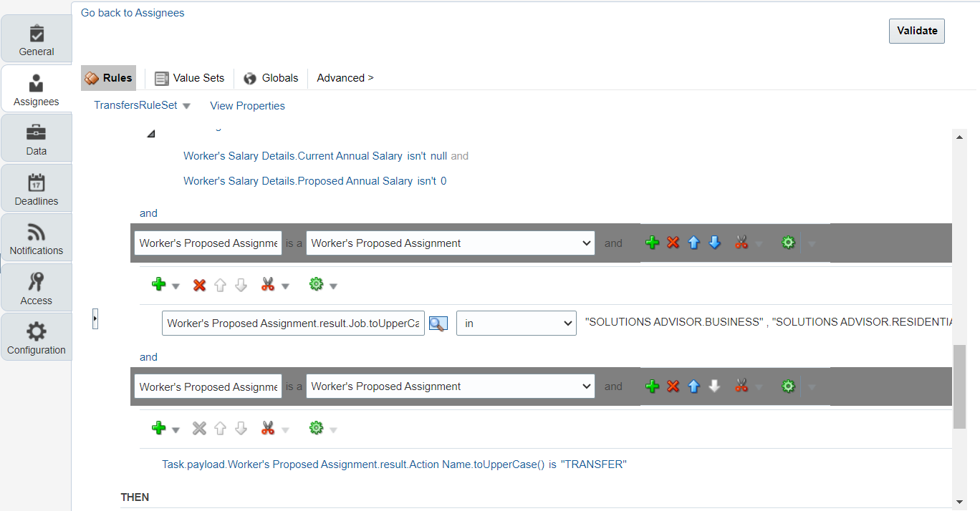
Task: Collapse the salary conditions group triangle
Action: coord(150,134)
